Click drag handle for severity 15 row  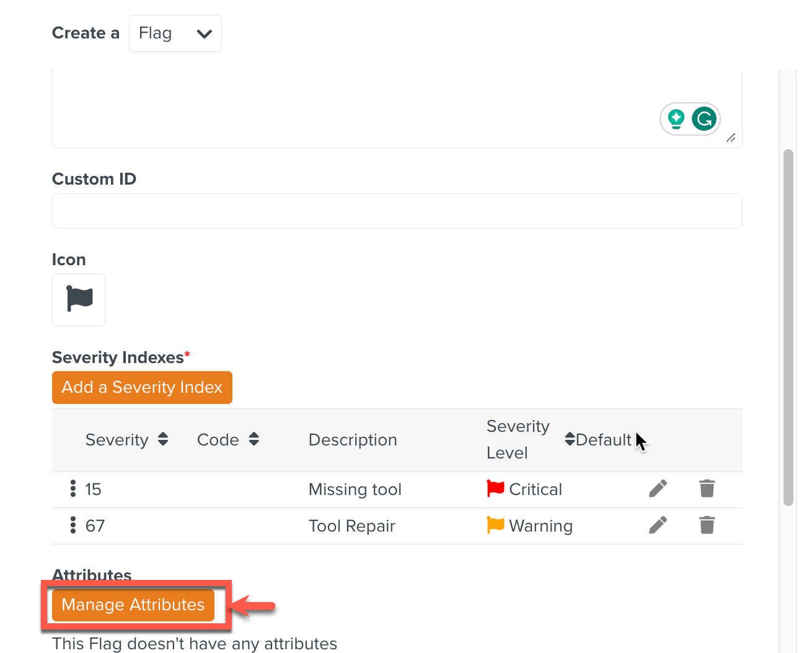[73, 489]
